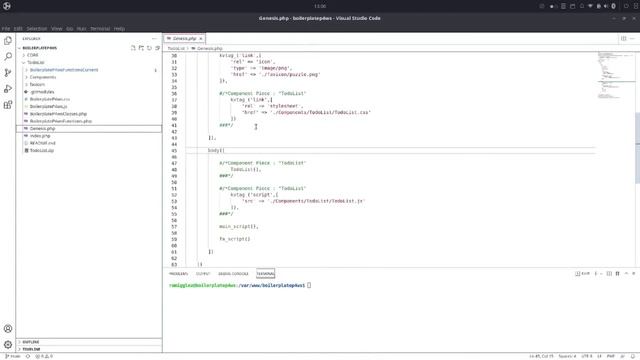Open the Extensions view
640x360 pixels.
coord(8,105)
